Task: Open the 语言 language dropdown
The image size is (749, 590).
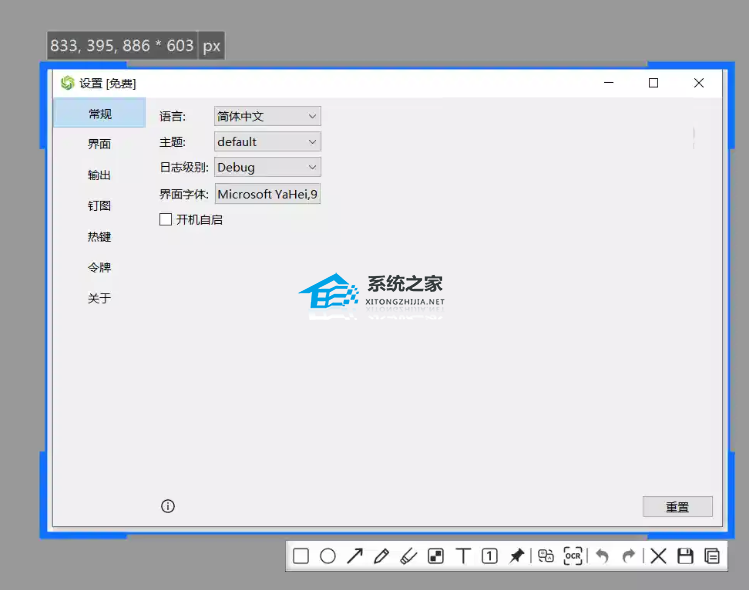Action: click(x=267, y=116)
